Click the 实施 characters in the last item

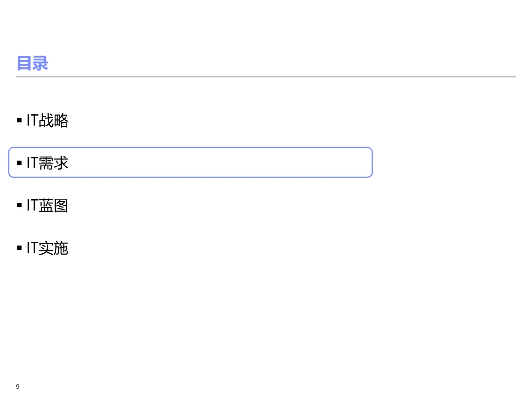pos(54,248)
